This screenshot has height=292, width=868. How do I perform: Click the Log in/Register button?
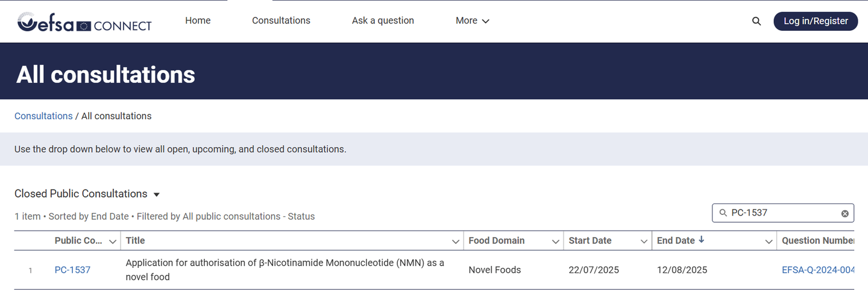tap(816, 21)
